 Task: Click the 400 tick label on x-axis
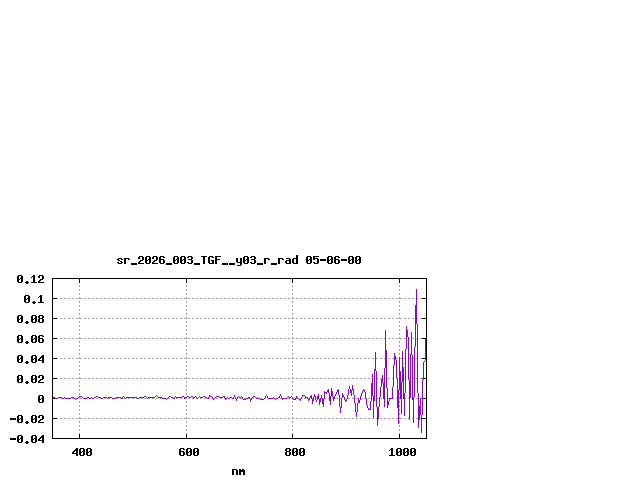(x=81, y=452)
